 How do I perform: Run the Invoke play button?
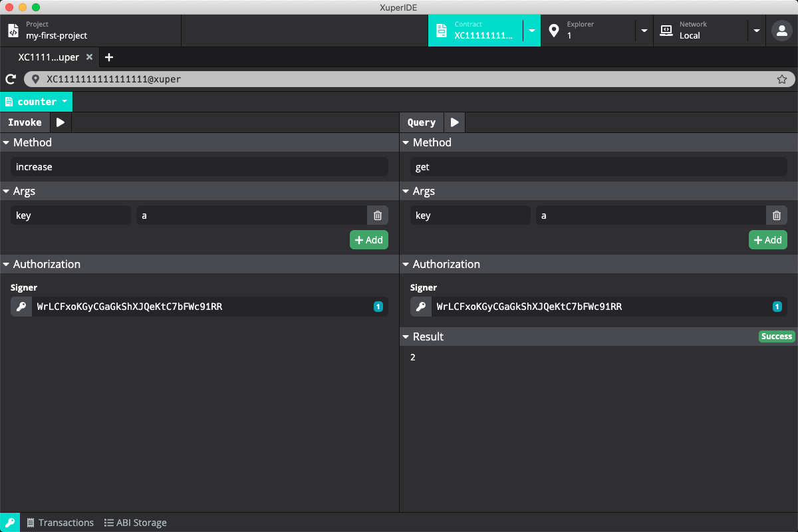pos(61,122)
